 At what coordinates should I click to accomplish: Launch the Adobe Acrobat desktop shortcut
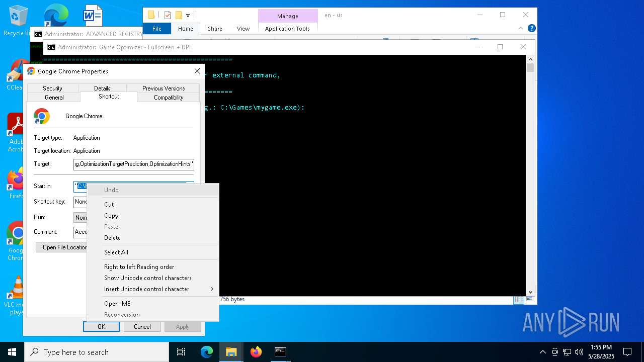[15, 132]
